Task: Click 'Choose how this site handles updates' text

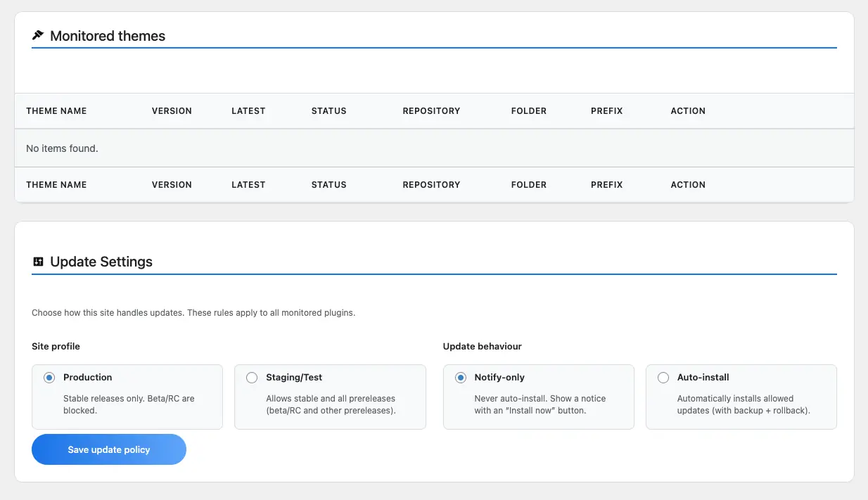Action: pyautogui.click(x=193, y=313)
